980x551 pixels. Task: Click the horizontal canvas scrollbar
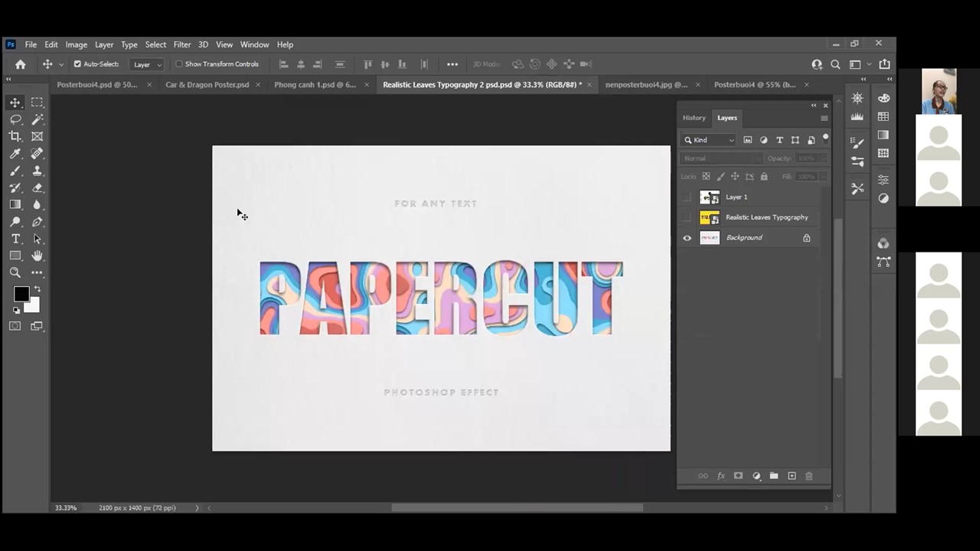pos(518,508)
